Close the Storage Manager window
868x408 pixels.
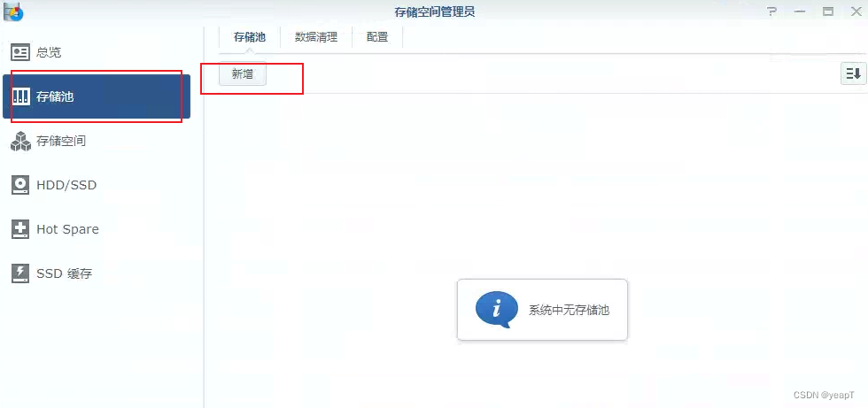click(856, 12)
